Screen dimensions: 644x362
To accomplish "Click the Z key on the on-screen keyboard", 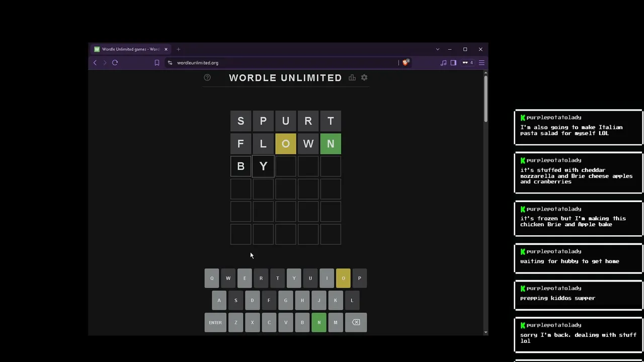I will [x=235, y=322].
